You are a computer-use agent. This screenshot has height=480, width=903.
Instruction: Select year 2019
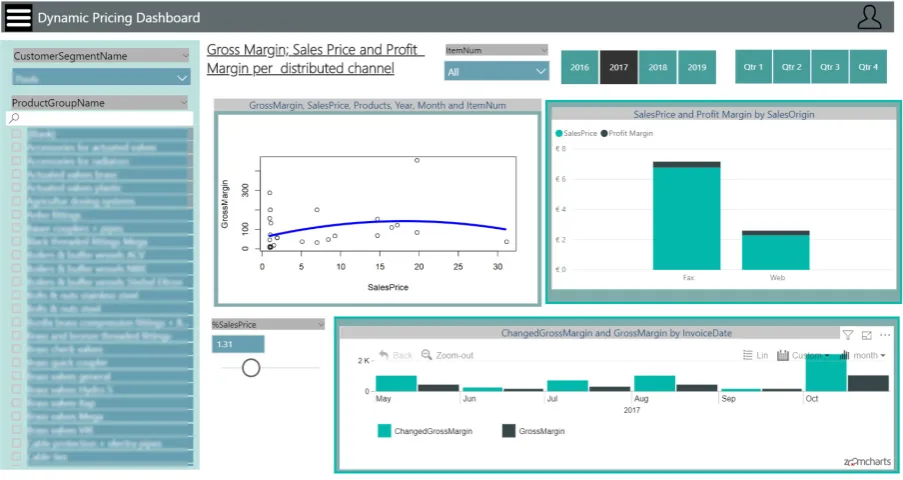point(697,67)
